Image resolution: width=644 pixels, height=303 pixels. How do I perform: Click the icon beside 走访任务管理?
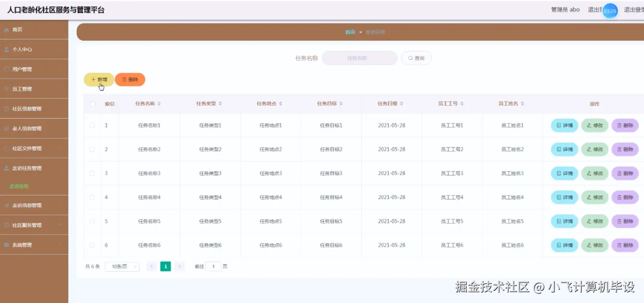tap(6, 168)
